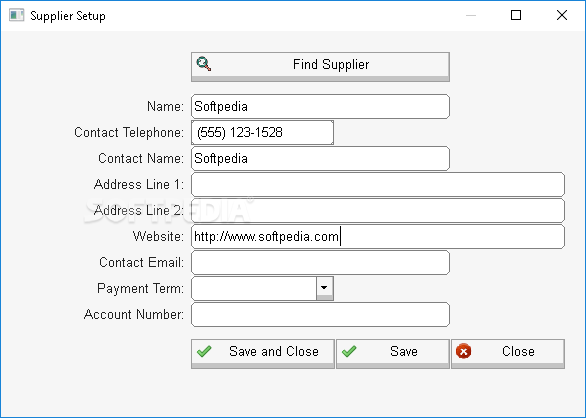
Task: Click the 'Supplier Setup' title text
Action: point(68,16)
